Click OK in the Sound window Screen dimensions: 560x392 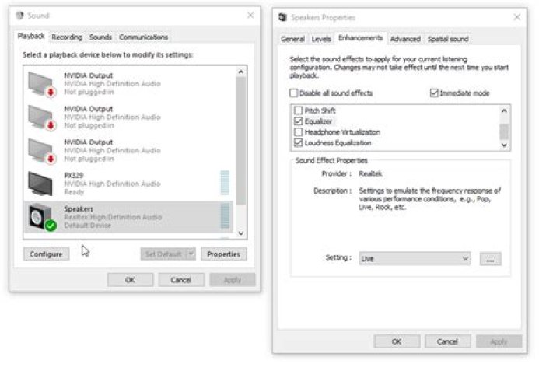tap(131, 279)
